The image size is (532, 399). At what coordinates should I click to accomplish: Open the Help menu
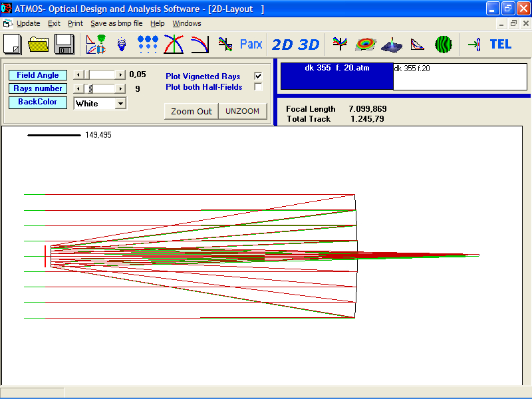click(157, 23)
